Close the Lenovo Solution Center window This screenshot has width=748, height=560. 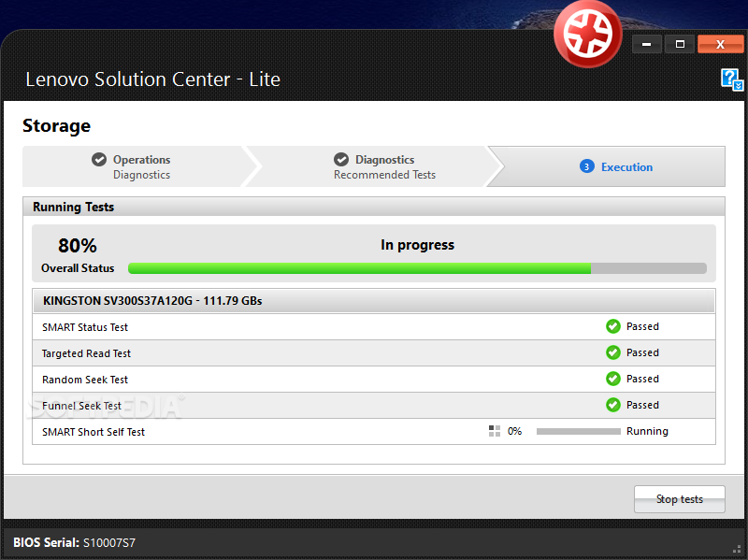click(720, 44)
